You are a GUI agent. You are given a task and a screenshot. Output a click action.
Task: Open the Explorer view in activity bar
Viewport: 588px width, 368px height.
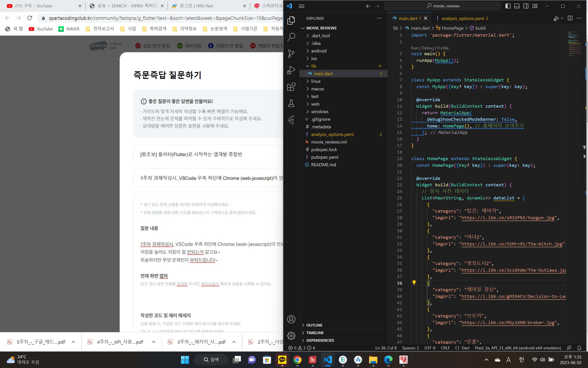pyautogui.click(x=291, y=20)
